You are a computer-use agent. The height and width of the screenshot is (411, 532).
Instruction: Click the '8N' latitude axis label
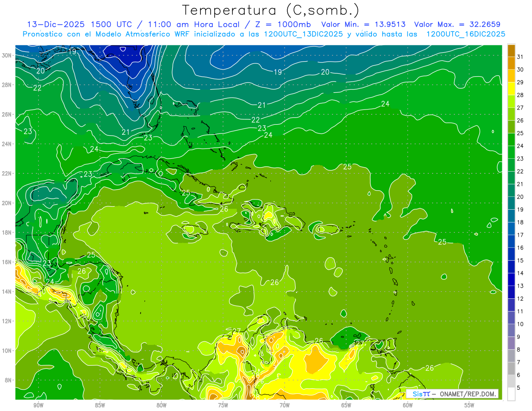[9, 380]
